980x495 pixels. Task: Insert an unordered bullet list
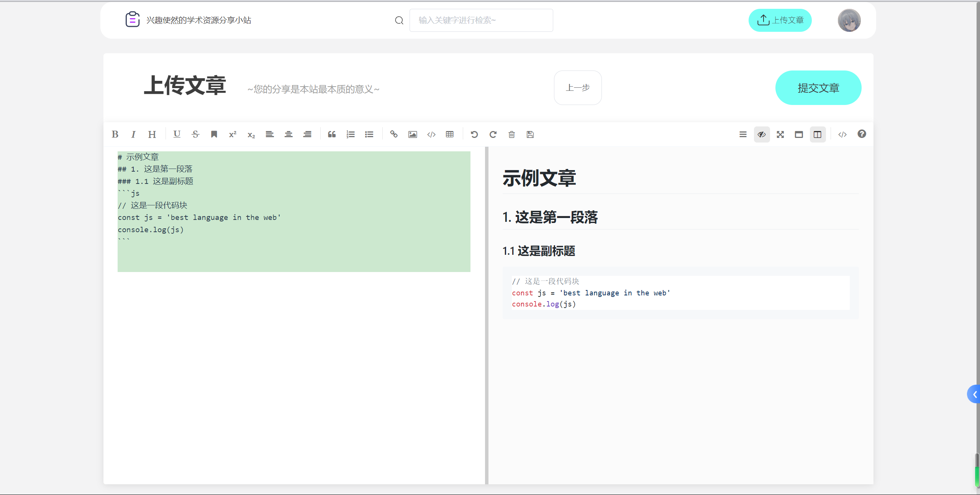coord(369,134)
